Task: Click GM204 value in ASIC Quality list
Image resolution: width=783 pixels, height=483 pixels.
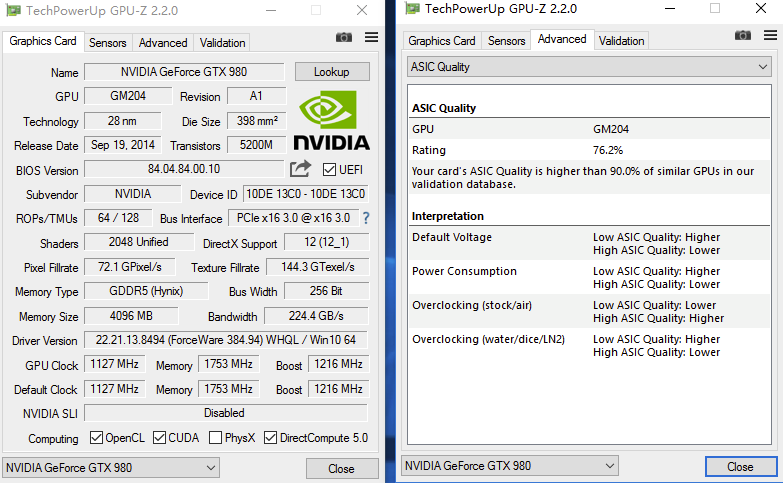Action: pyautogui.click(x=611, y=129)
